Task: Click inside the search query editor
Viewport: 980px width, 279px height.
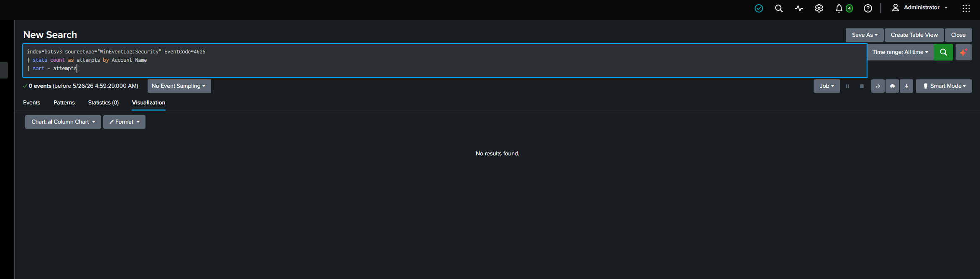Action: 445,61
